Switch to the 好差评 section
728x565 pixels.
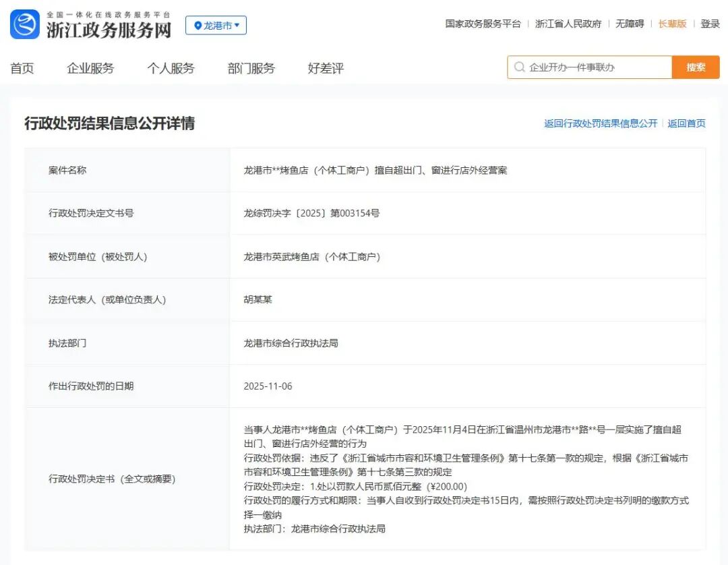326,68
